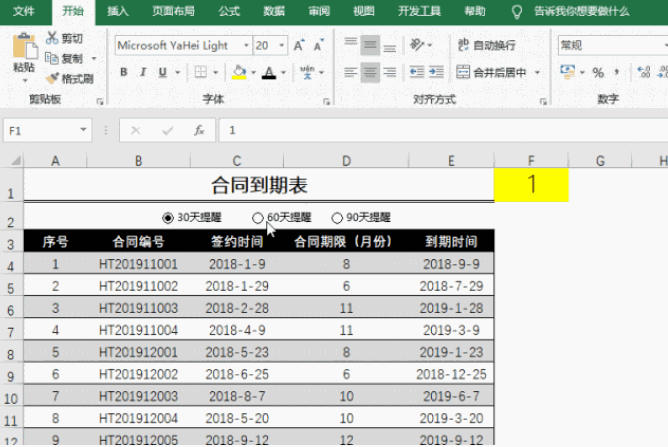668x447 pixels.
Task: Apply the yellow fill color
Action: tap(239, 72)
